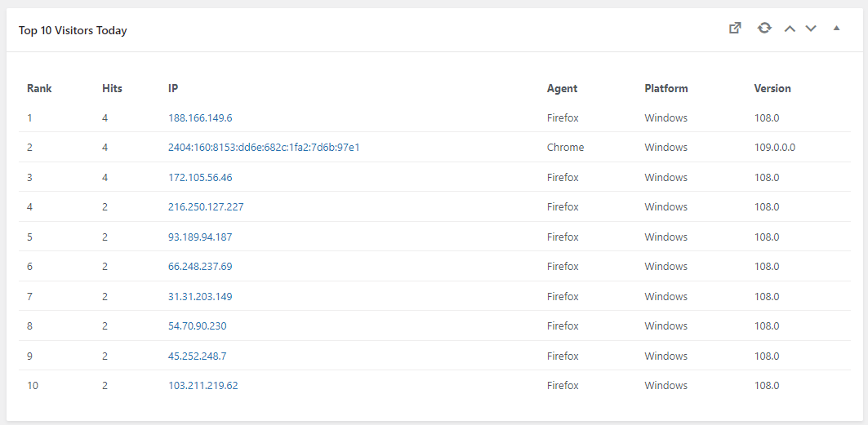Viewport: 868px width, 425px height.
Task: Open the widget in a new window
Action: pos(735,29)
